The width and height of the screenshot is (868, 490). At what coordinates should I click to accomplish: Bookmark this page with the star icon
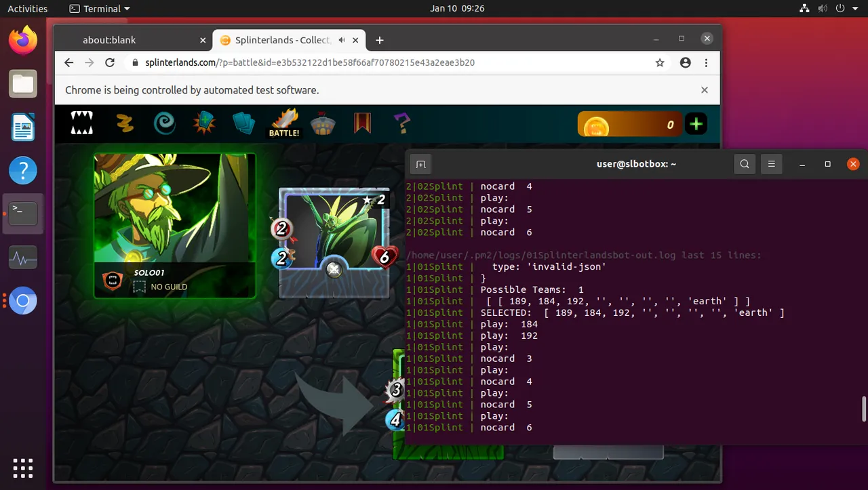coord(660,62)
